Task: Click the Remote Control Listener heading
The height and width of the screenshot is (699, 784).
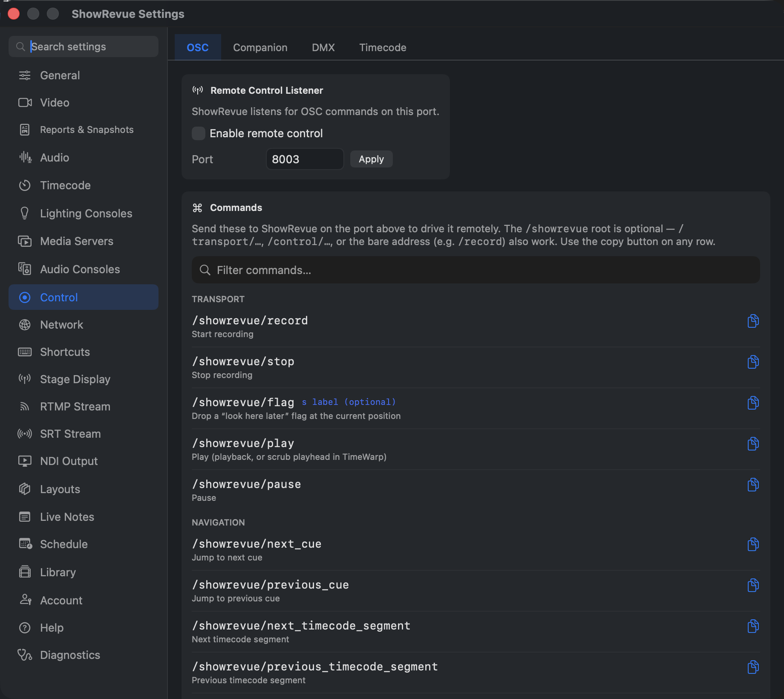Action: [267, 90]
